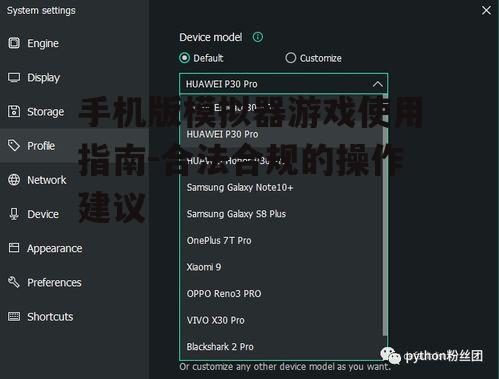The image size is (499, 379).
Task: Open the Display settings tab
Action: (x=74, y=77)
